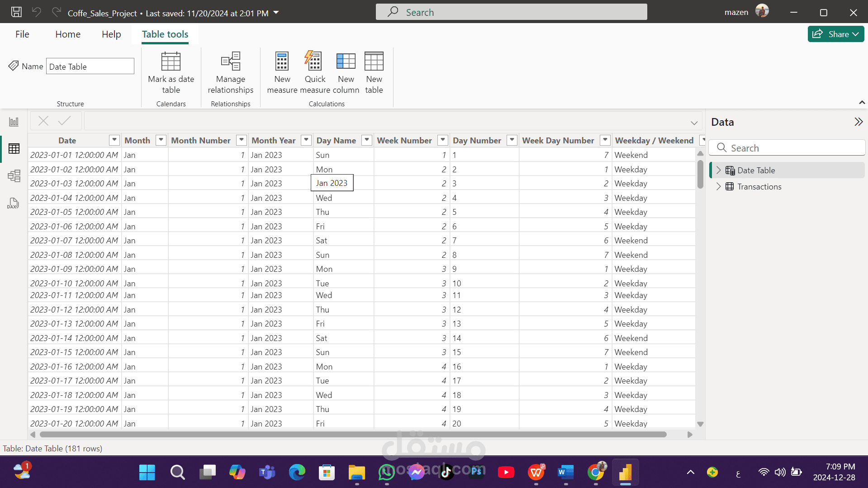Open Windows Start menu
Screen dimensions: 868x488
[x=147, y=473]
